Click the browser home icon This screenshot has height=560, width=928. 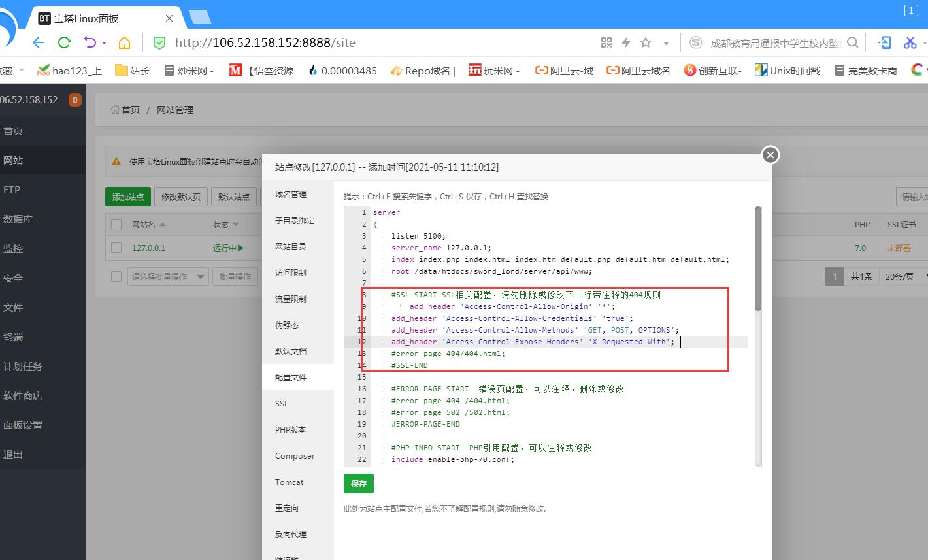pos(124,43)
